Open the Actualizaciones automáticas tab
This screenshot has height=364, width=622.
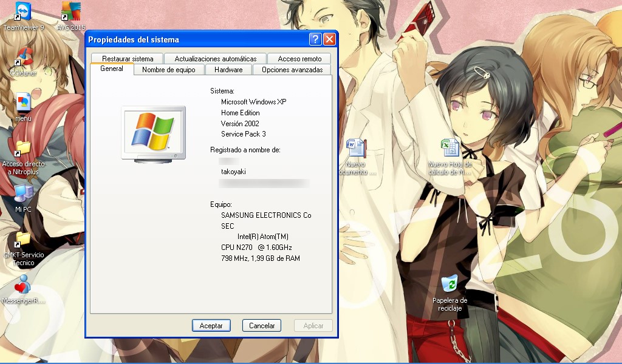click(216, 59)
